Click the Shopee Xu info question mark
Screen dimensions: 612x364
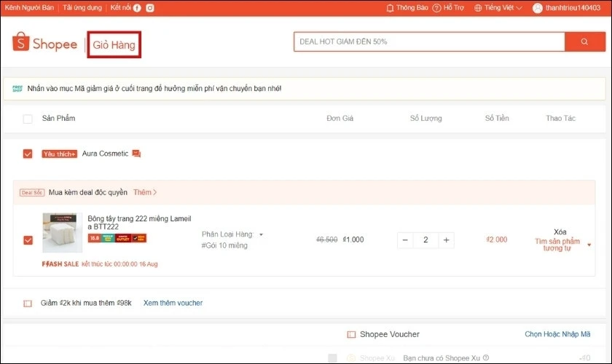(486, 357)
